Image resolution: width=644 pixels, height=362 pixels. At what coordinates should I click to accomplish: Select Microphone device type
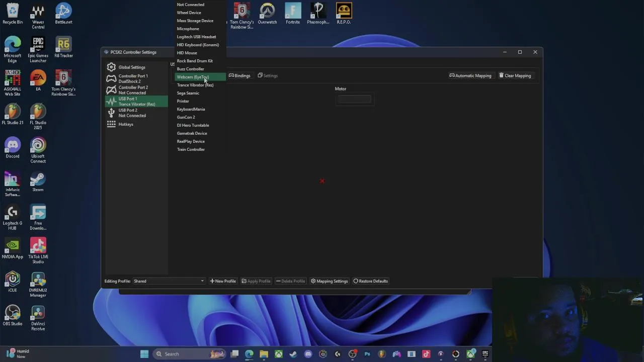tap(200, 29)
